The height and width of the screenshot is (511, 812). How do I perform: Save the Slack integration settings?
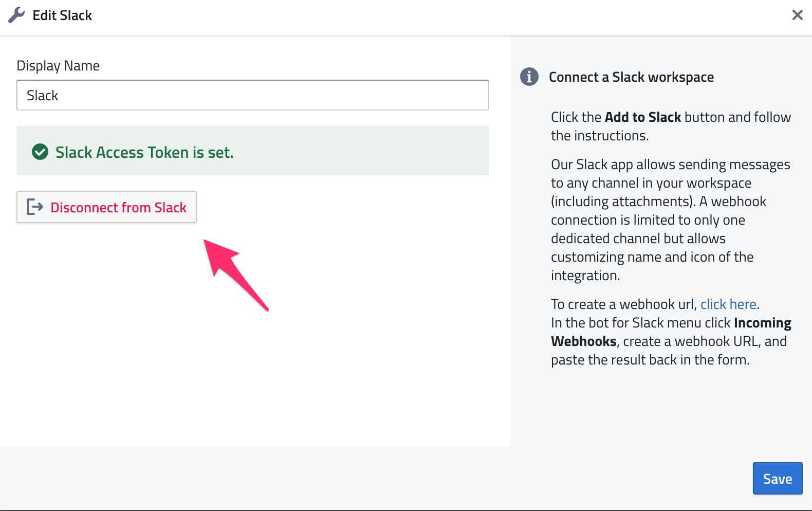tap(777, 479)
